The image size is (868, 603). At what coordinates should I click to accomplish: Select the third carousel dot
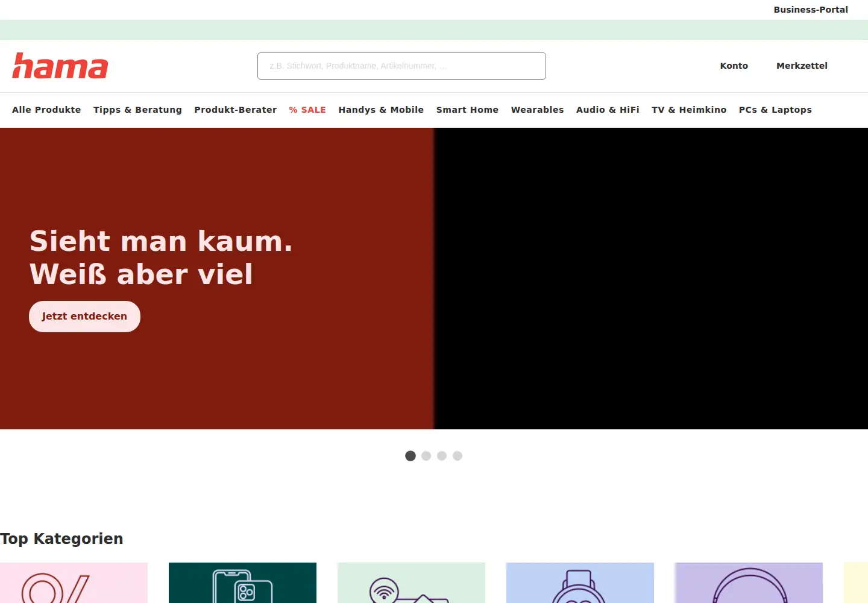pyautogui.click(x=442, y=456)
